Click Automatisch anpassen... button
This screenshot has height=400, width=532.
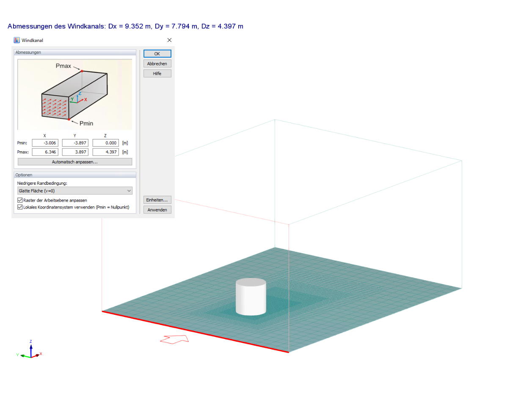tap(75, 162)
